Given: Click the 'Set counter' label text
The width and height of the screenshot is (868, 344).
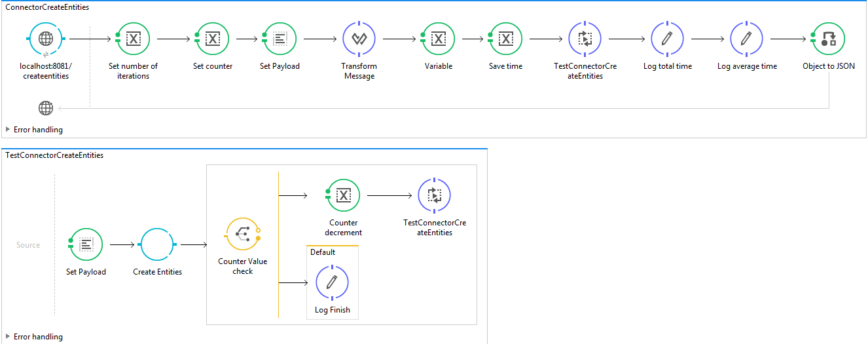Looking at the screenshot, I should coord(213,66).
